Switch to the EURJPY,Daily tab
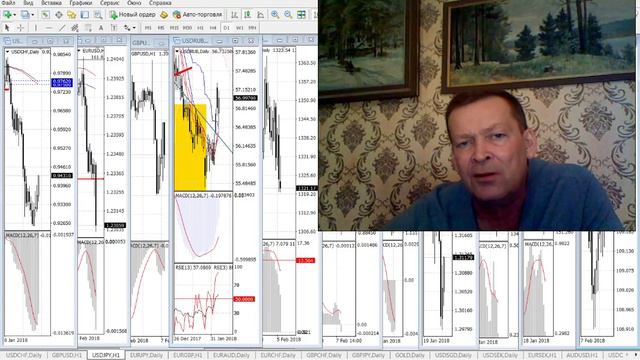Viewport: 640px width, 360px height. pyautogui.click(x=146, y=355)
